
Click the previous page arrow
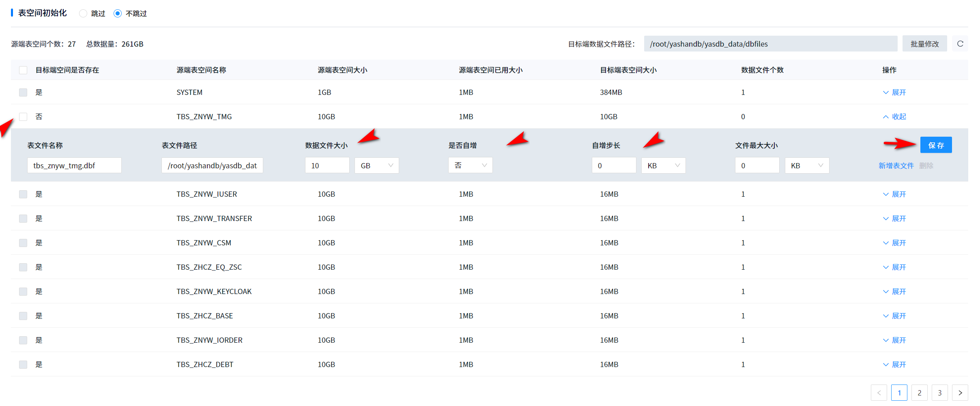pos(879,393)
